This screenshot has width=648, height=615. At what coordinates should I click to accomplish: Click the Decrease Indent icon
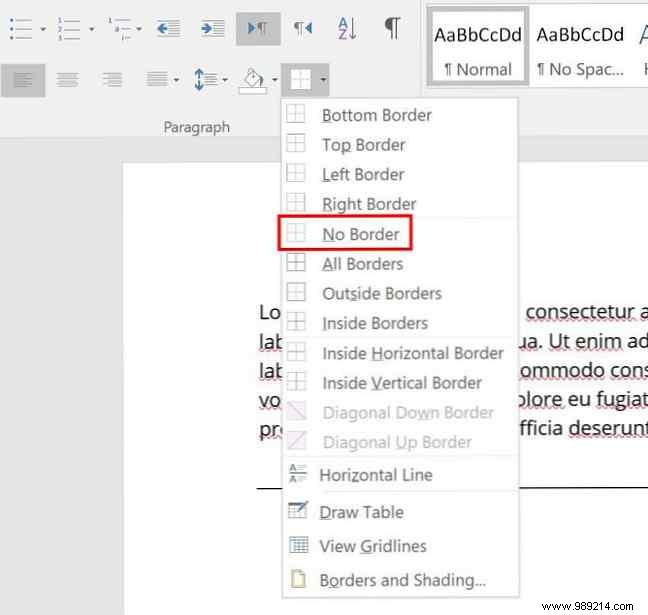168,29
